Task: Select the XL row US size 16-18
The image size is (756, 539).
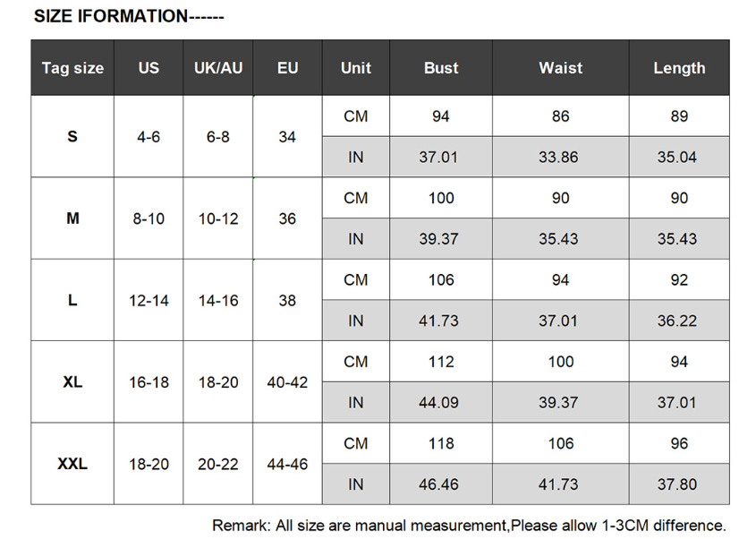Action: (x=149, y=382)
